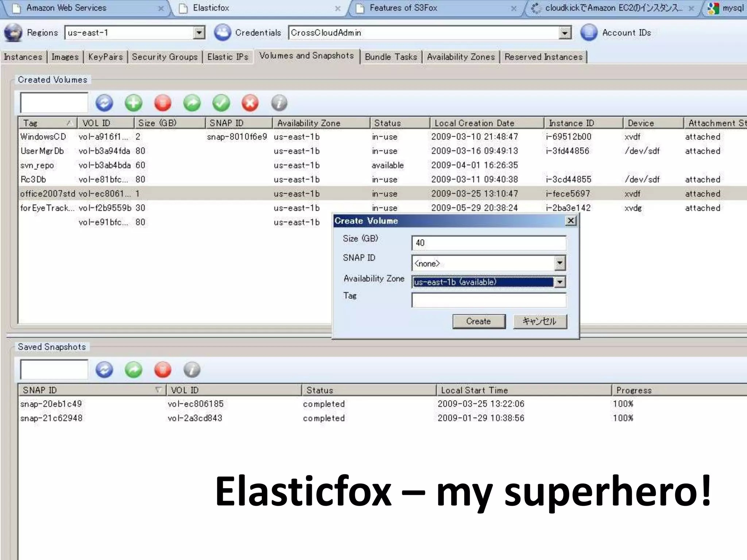The width and height of the screenshot is (747, 560).
Task: Click green plus create volume icon
Action: [133, 103]
